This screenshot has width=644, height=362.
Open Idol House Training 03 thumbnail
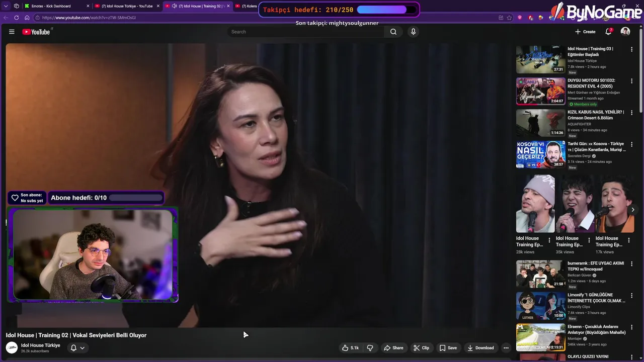pyautogui.click(x=540, y=59)
